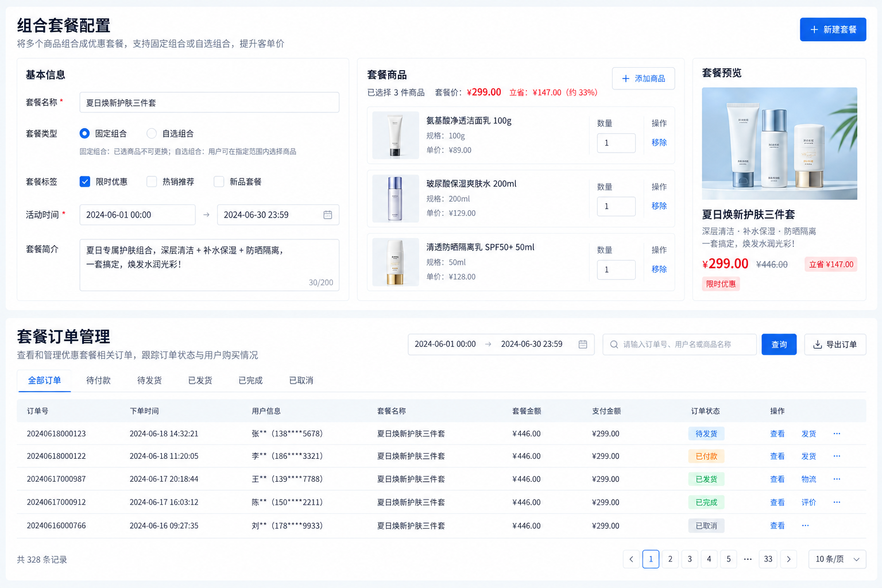Open 物流 for order 20240617000987
882x588 pixels.
(x=808, y=479)
